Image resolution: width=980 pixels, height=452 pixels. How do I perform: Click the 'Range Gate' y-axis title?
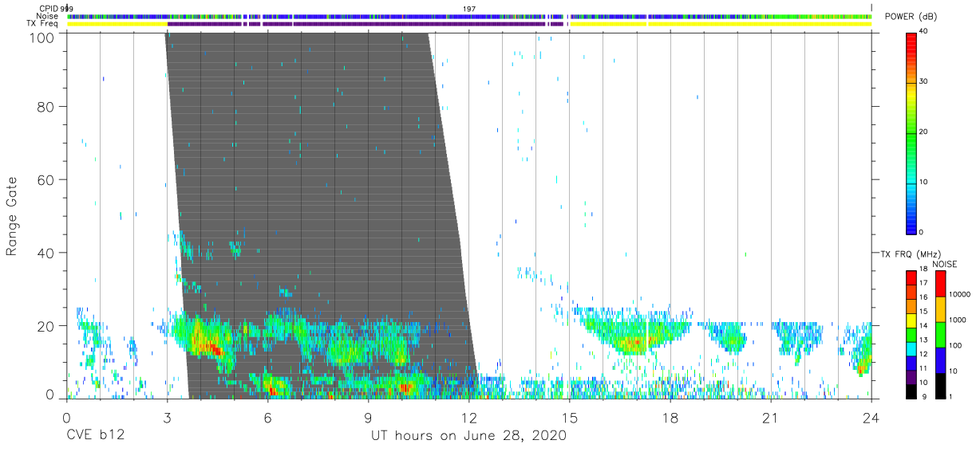[12, 216]
